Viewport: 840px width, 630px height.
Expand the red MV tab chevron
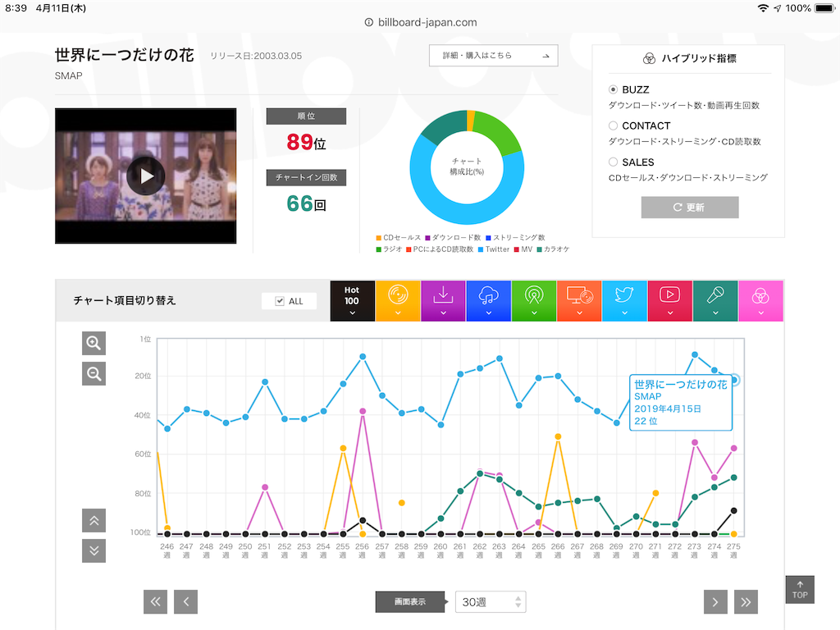(670, 313)
